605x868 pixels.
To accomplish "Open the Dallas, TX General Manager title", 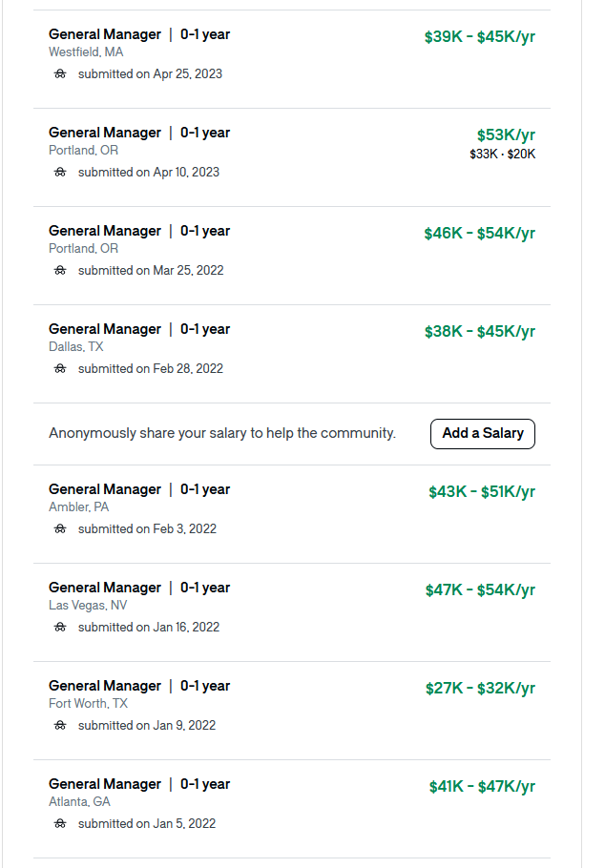I will coord(105,329).
